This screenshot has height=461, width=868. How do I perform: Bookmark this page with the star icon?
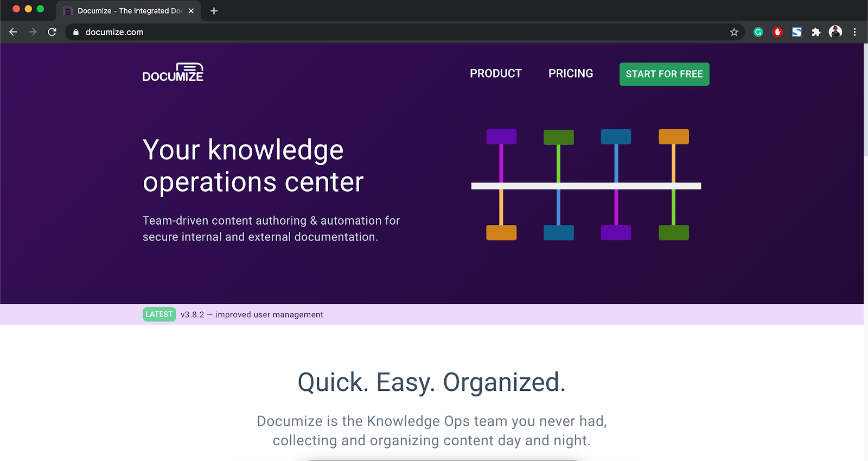click(734, 32)
